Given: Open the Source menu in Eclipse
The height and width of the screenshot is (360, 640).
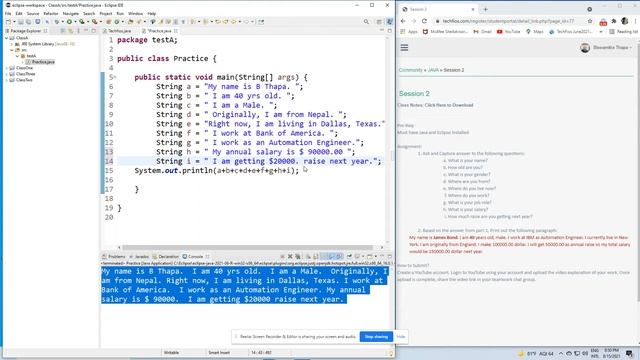Looking at the screenshot, I should pyautogui.click(x=33, y=13).
